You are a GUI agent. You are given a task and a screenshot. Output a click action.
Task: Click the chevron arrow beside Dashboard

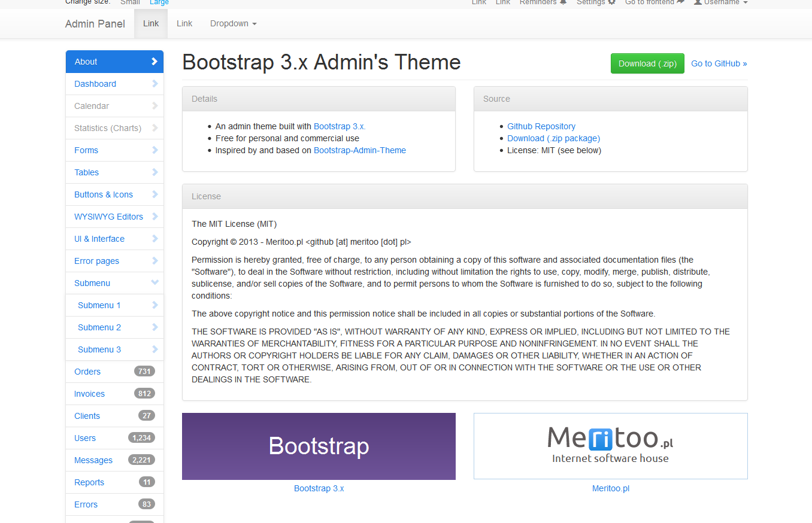[154, 84]
